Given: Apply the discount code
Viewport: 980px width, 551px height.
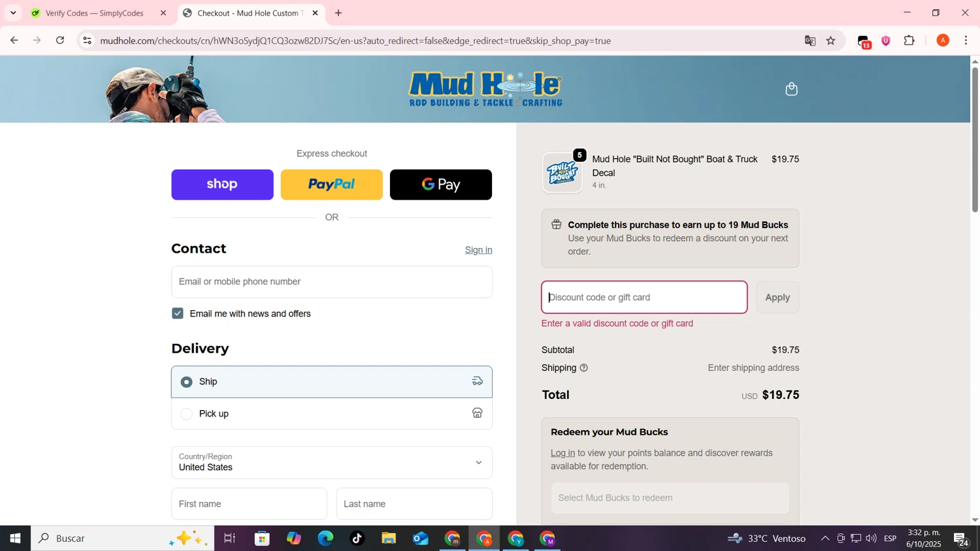Looking at the screenshot, I should click(777, 298).
